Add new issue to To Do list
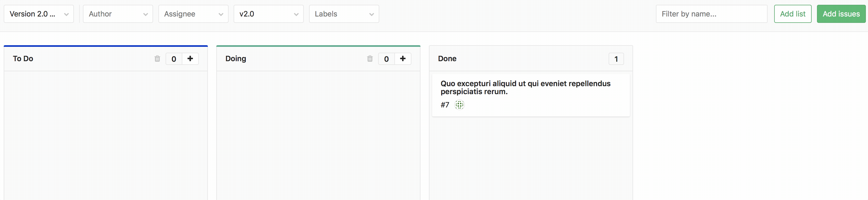868x200 pixels. point(190,59)
